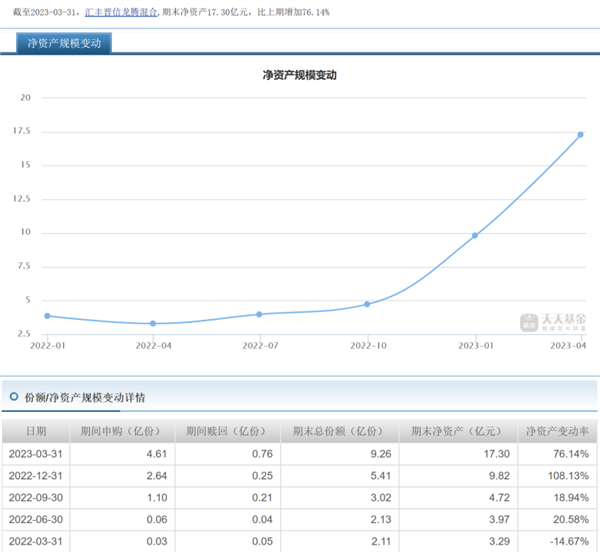The height and width of the screenshot is (552, 600).
Task: Click the 5.41 total shares value
Action: pyautogui.click(x=381, y=476)
